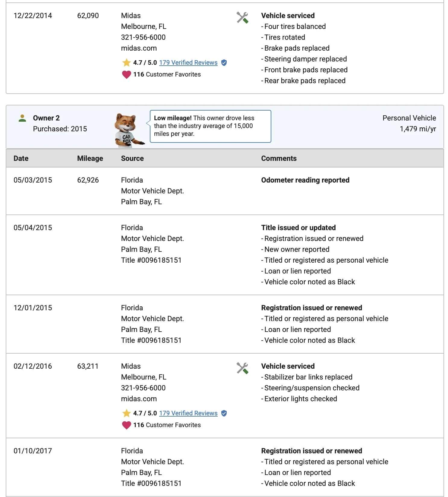Click the pink heart in the 12/22/2014 entry
This screenshot has height=497, width=448.
(126, 74)
